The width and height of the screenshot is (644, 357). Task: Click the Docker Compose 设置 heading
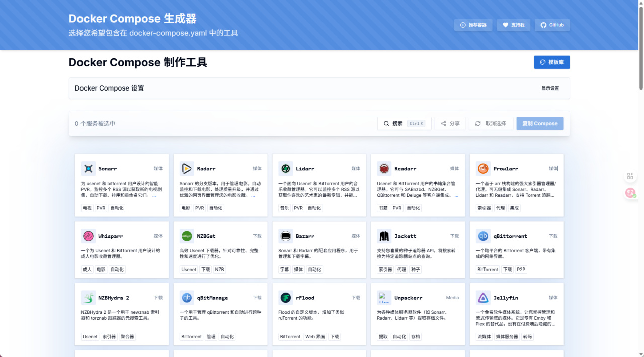(x=110, y=88)
